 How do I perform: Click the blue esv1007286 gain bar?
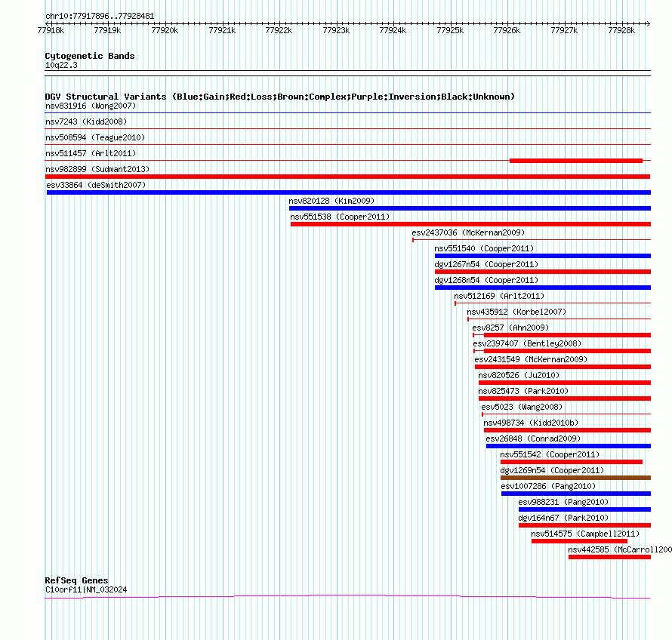point(576,494)
